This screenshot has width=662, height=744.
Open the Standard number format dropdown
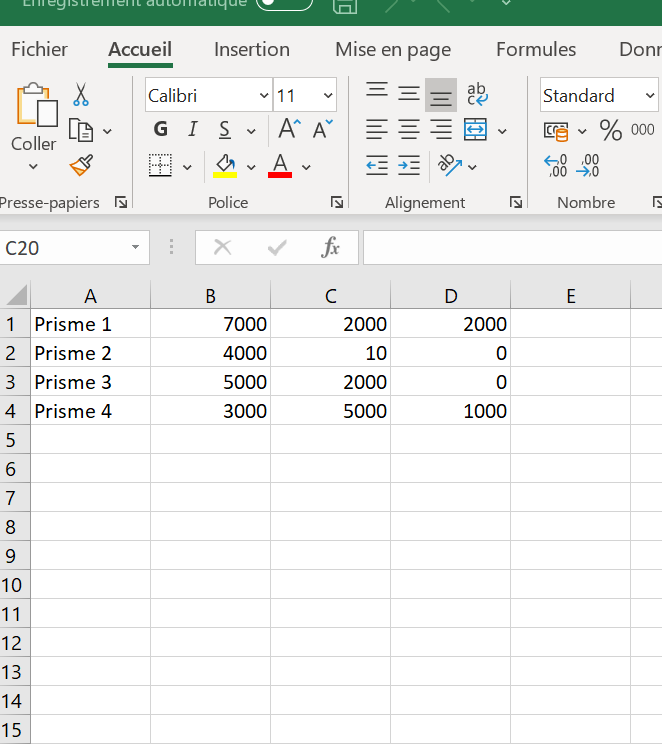(x=650, y=96)
